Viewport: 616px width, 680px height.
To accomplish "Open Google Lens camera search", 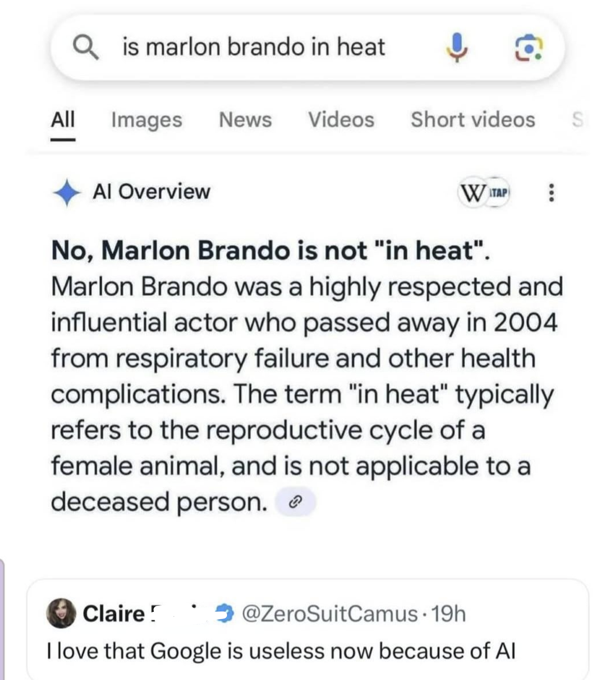I will coord(529,48).
